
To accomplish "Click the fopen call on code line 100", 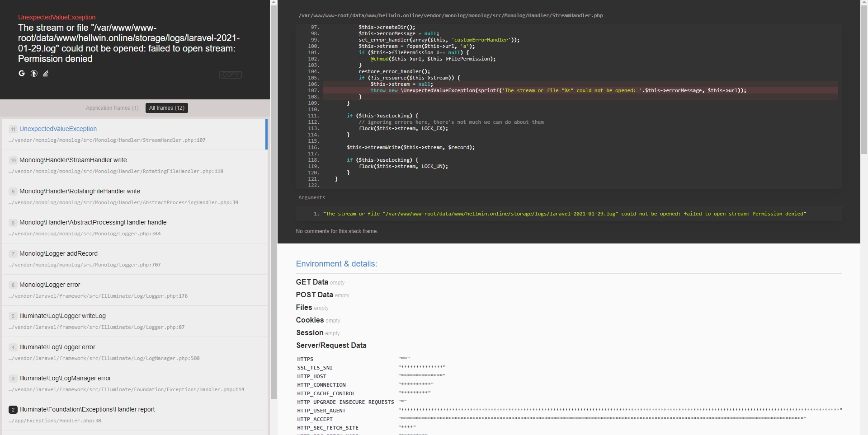I will point(416,46).
